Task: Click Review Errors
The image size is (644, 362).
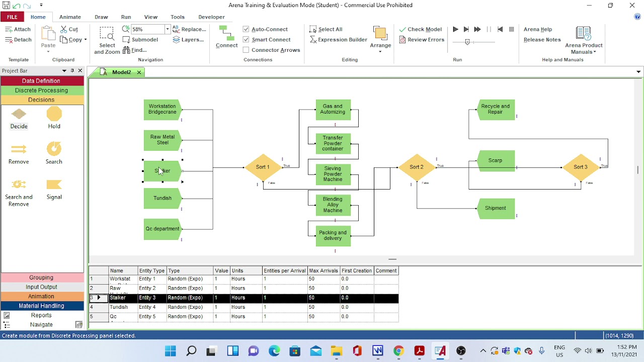Action: pos(422,40)
